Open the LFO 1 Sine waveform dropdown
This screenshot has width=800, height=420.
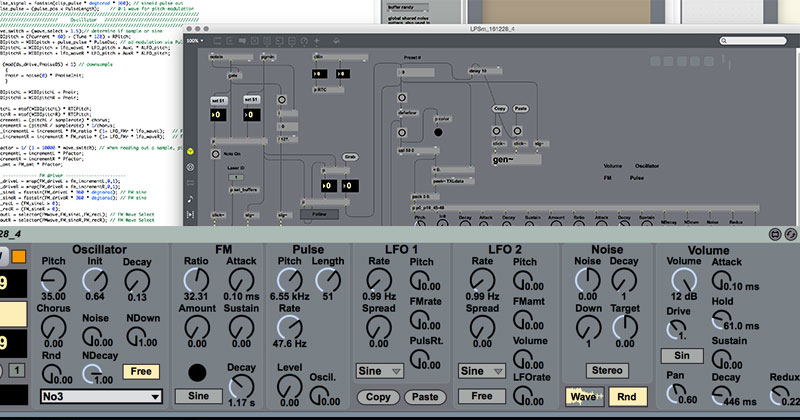[380, 371]
